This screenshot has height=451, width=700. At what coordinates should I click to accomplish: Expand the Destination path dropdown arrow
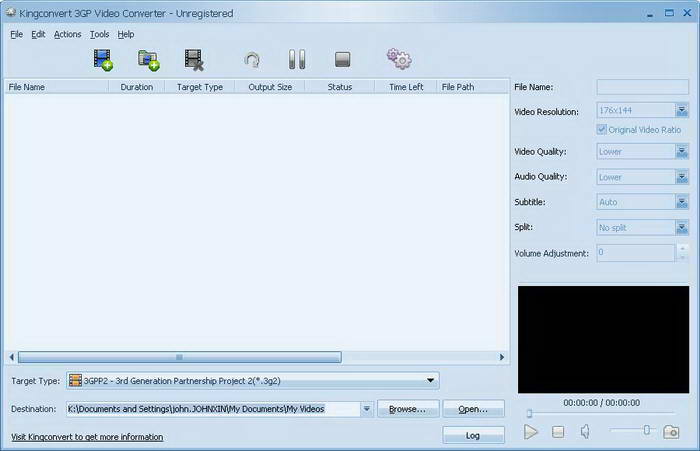coord(366,409)
